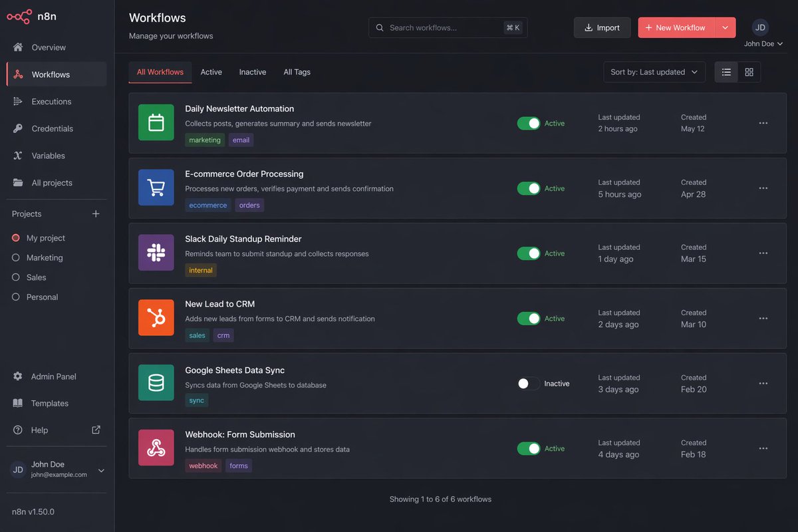Viewport: 798px width, 532px height.
Task: Open more options for E-commerce Order Processing
Action: [763, 188]
